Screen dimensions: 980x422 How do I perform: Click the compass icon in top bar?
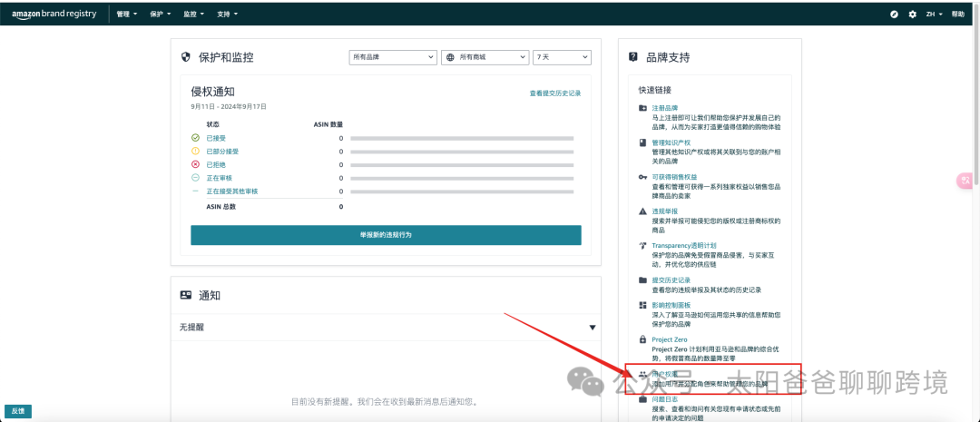click(x=895, y=14)
